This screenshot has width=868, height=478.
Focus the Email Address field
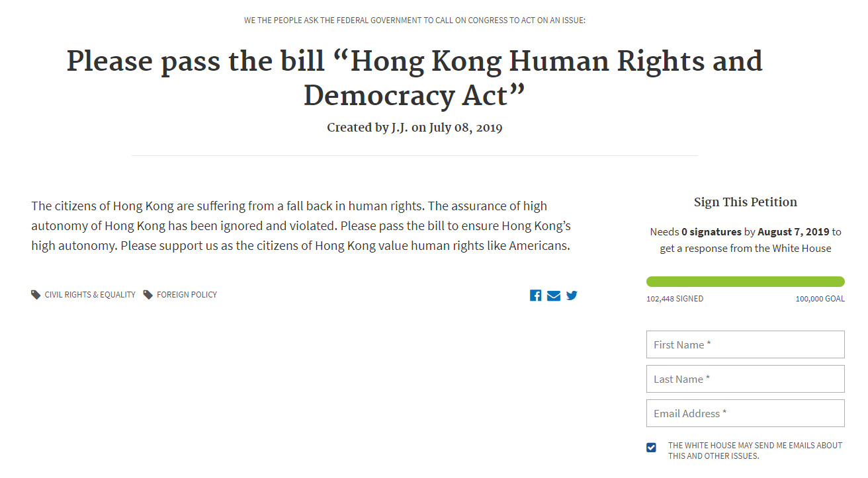point(745,413)
